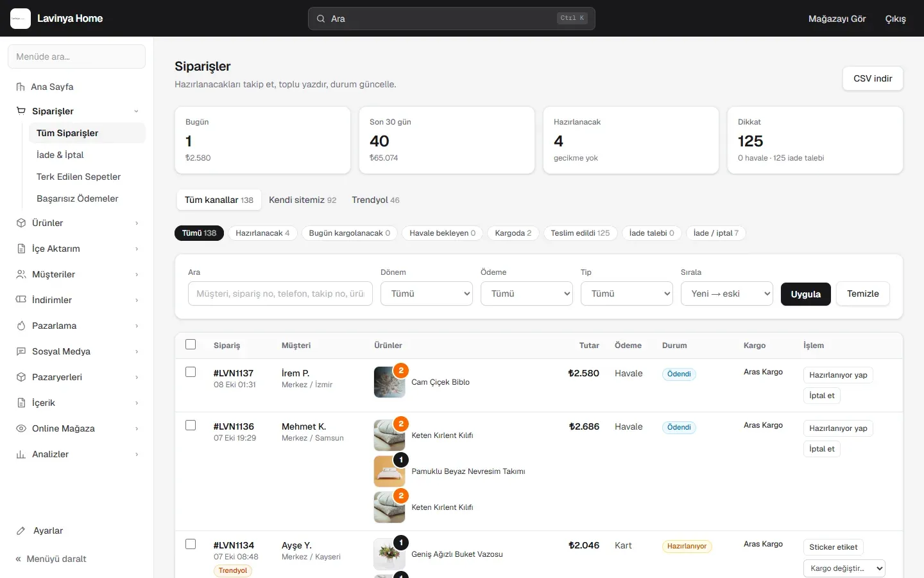Screen dimensions: 924x578
Task: Expand the Ürünler menu chevron
Action: [x=137, y=223]
